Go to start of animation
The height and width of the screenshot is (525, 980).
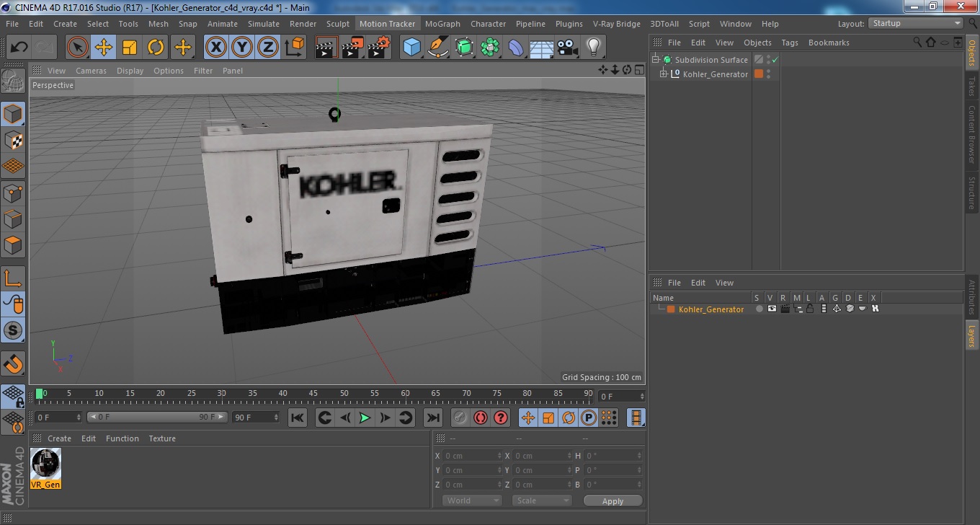coord(298,418)
